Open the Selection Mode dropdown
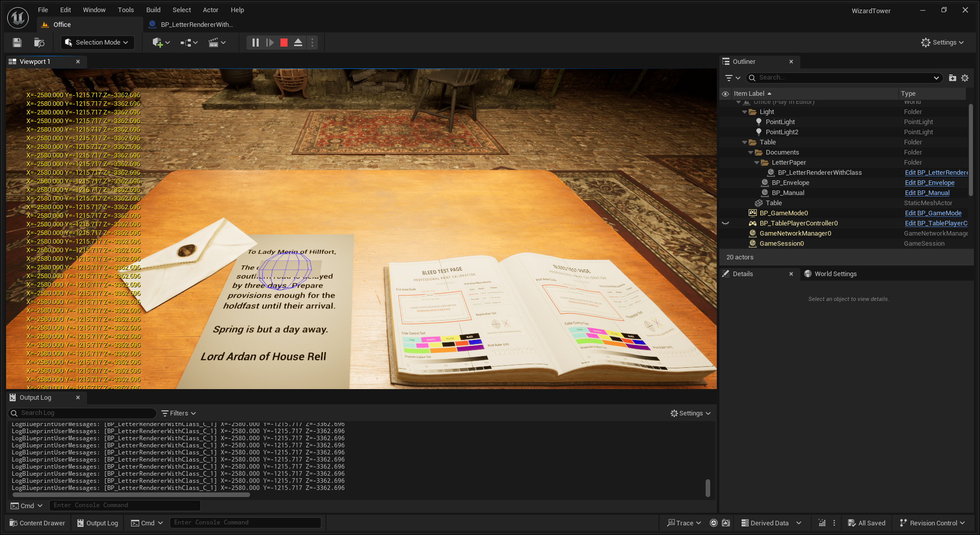This screenshot has width=980, height=535. (98, 43)
